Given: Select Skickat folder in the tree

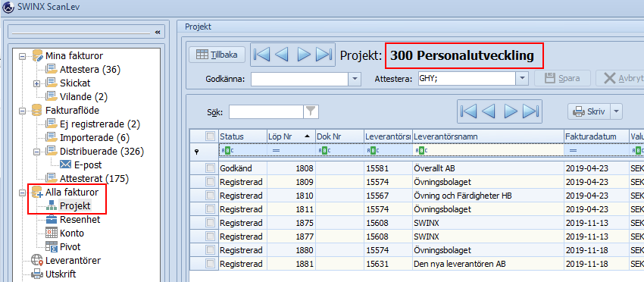Looking at the screenshot, I should (75, 83).
